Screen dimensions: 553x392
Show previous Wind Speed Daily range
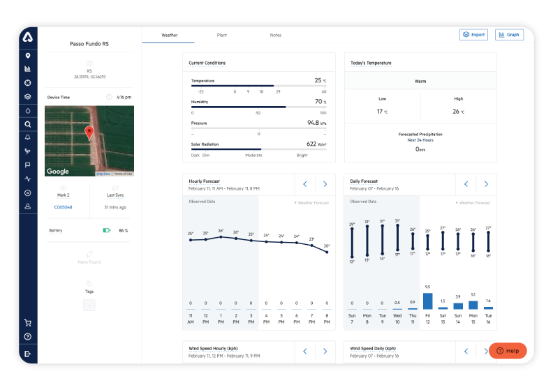pyautogui.click(x=466, y=352)
